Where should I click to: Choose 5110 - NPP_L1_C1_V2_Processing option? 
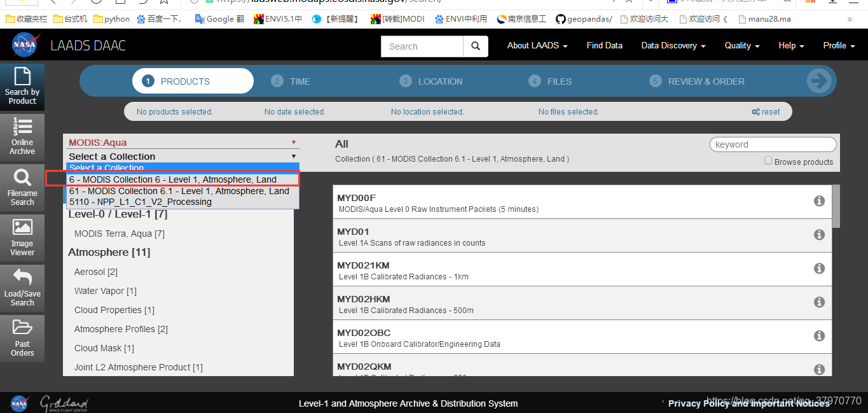[x=182, y=202]
